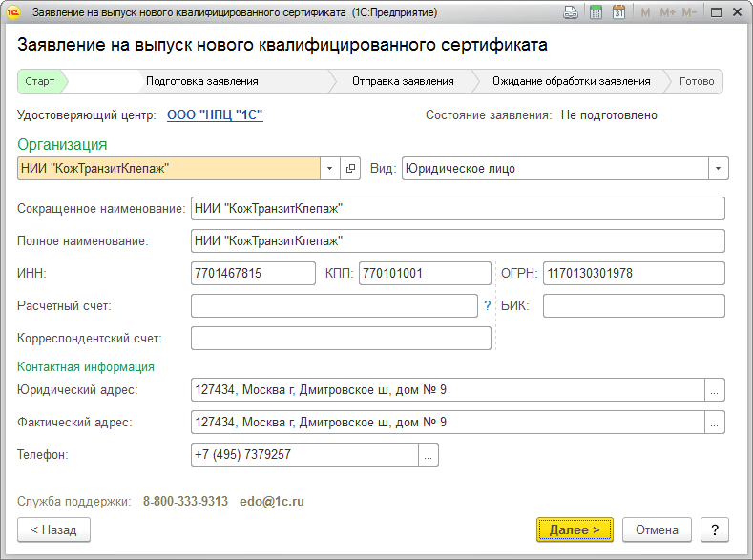Click the КПП field

point(425,273)
